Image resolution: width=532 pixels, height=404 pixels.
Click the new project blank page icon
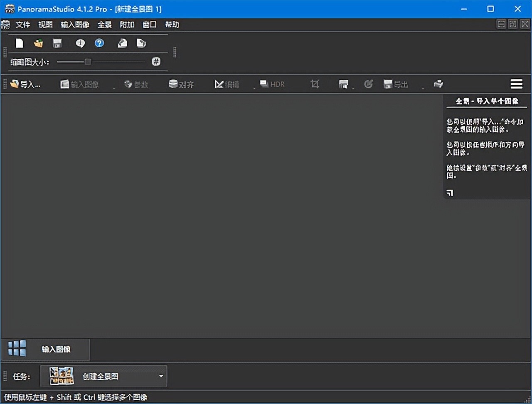pos(19,43)
